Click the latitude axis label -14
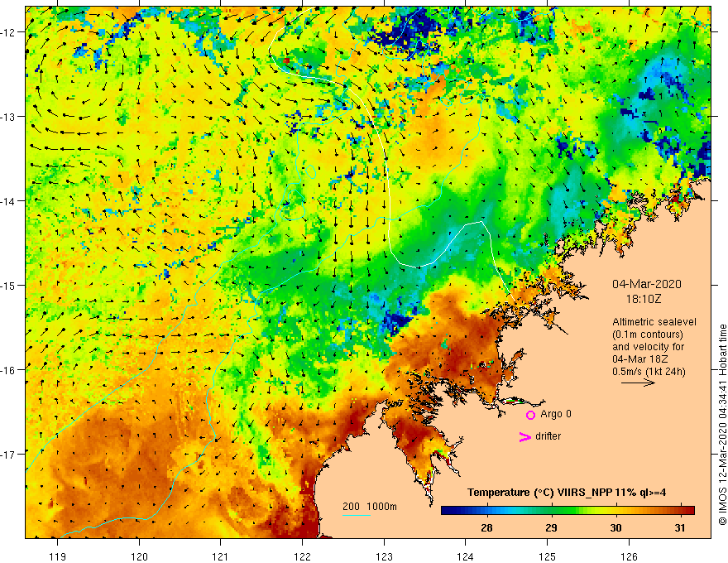Image resolution: width=728 pixels, height=563 pixels. pos(7,201)
